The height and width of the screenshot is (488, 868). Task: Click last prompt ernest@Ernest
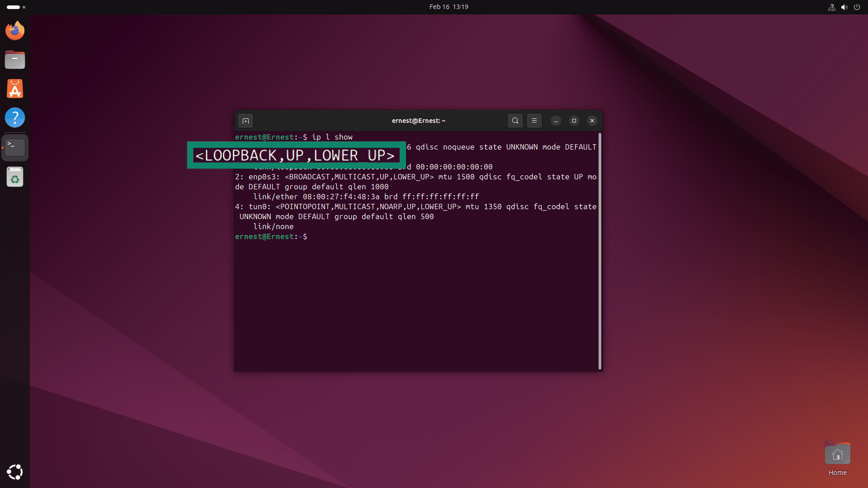264,236
